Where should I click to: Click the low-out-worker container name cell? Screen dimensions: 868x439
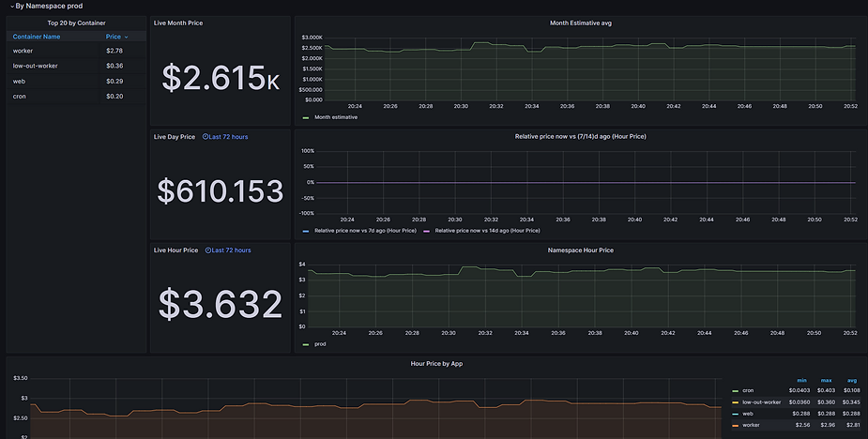point(36,66)
